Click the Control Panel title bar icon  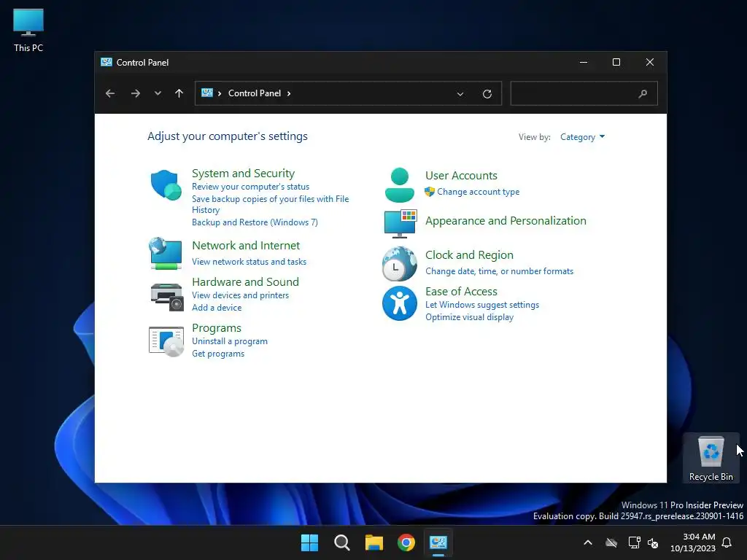point(107,62)
